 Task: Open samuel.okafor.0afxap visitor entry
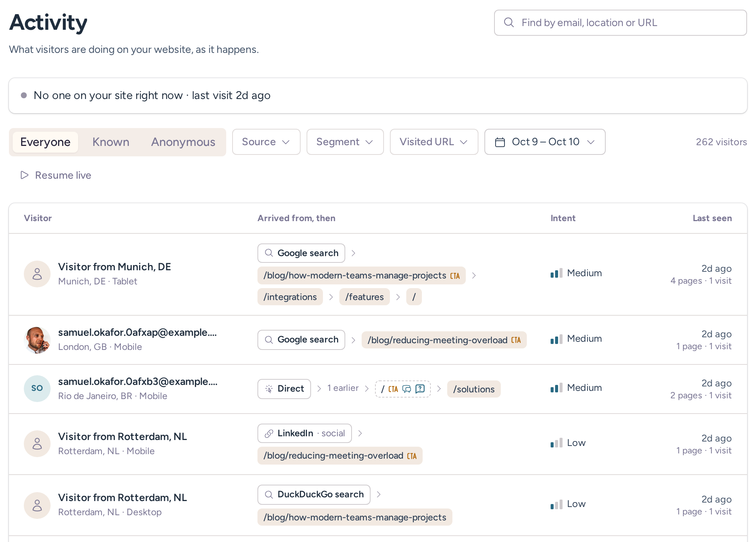[x=137, y=332]
